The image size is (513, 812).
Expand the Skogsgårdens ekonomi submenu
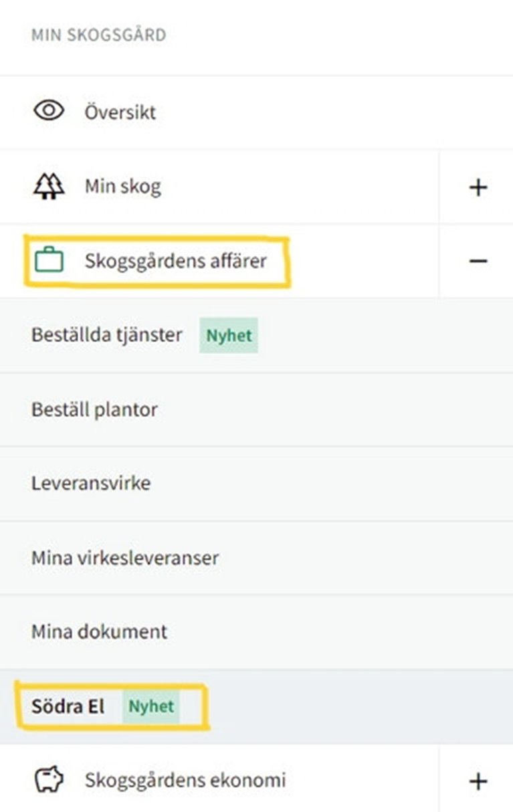(478, 781)
